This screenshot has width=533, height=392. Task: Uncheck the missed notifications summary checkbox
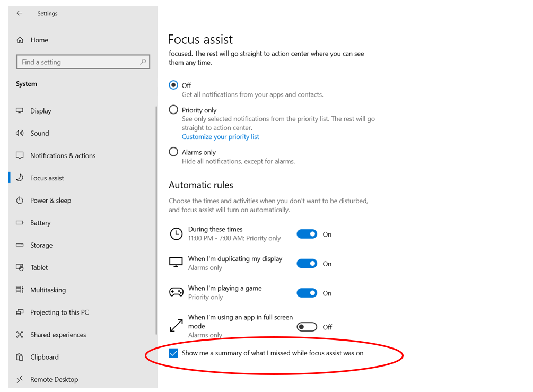click(x=173, y=353)
